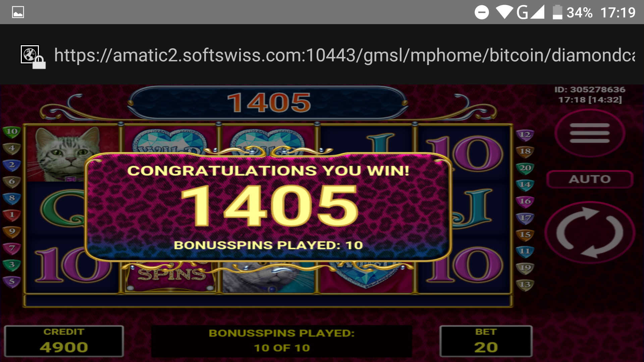Open the image notification in status bar
The image size is (644, 362).
(x=18, y=12)
